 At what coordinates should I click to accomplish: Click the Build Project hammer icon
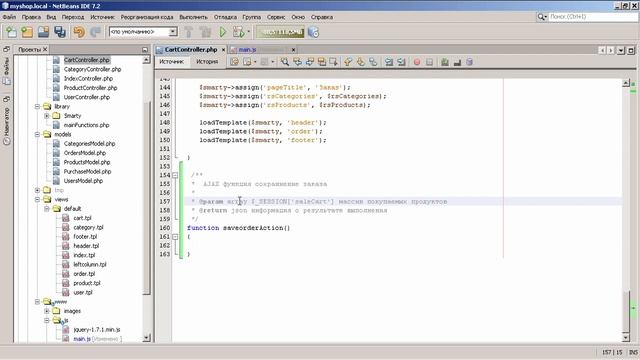[x=189, y=32]
